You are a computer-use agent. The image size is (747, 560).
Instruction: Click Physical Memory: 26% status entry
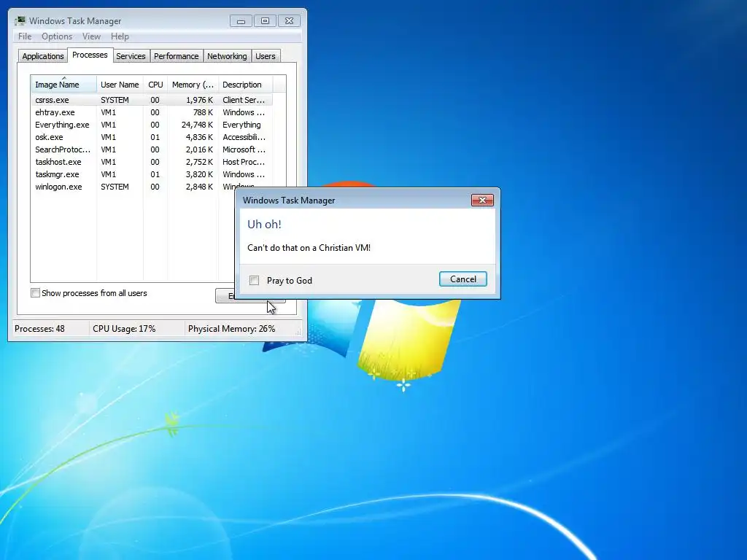(x=231, y=329)
